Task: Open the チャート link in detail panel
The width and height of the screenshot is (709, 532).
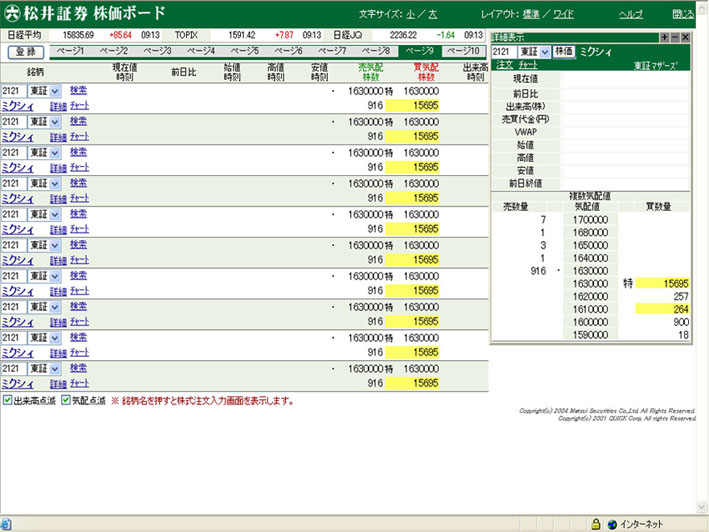Action: click(528, 65)
